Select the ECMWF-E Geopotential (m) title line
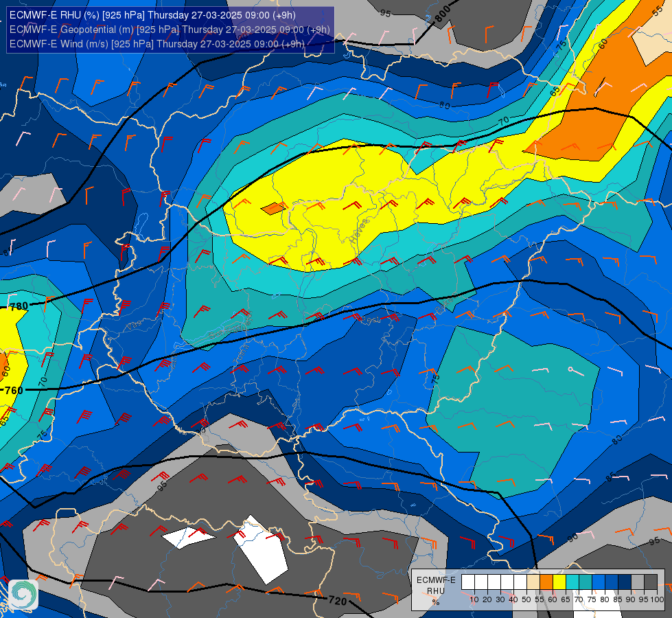The height and width of the screenshot is (618, 672). [170, 30]
